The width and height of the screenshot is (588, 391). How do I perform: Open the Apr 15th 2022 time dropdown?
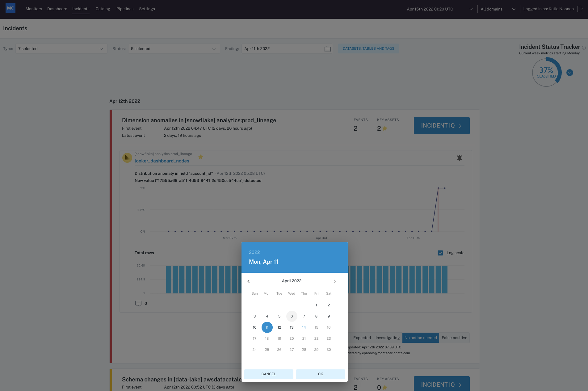[x=439, y=9]
